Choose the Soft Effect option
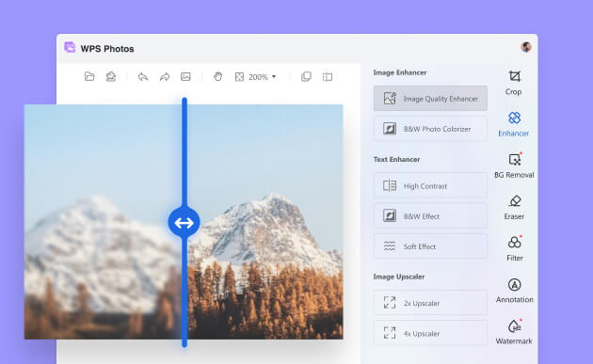The height and width of the screenshot is (364, 593). pos(430,246)
